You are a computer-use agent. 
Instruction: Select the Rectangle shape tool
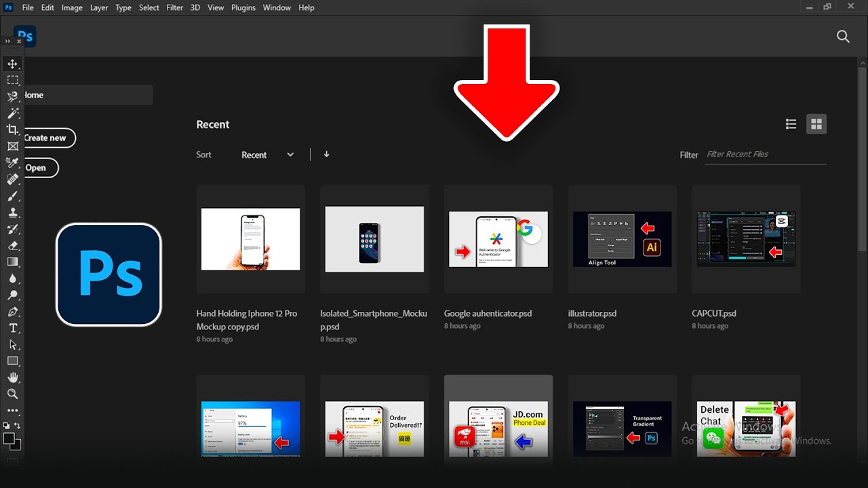(12, 361)
